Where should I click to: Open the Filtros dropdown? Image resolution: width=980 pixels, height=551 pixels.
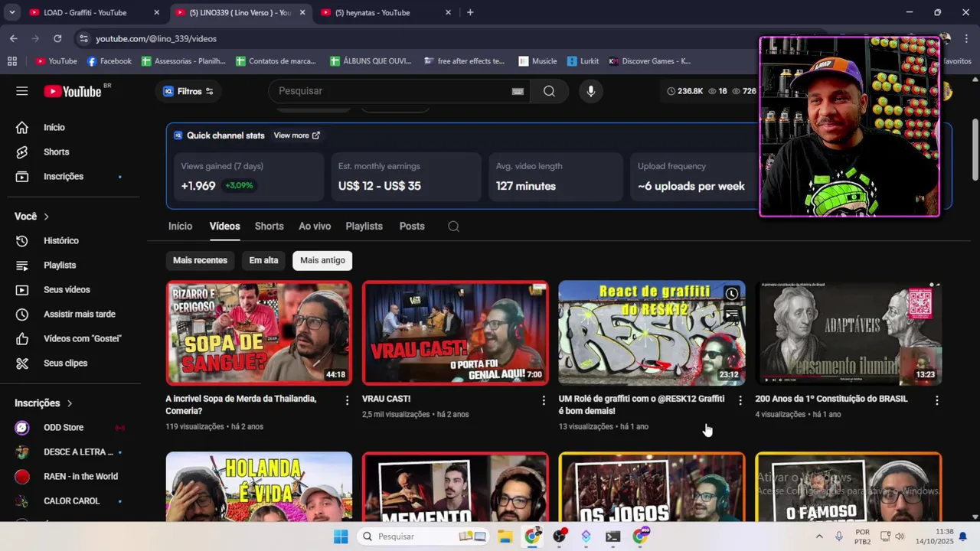click(x=188, y=91)
